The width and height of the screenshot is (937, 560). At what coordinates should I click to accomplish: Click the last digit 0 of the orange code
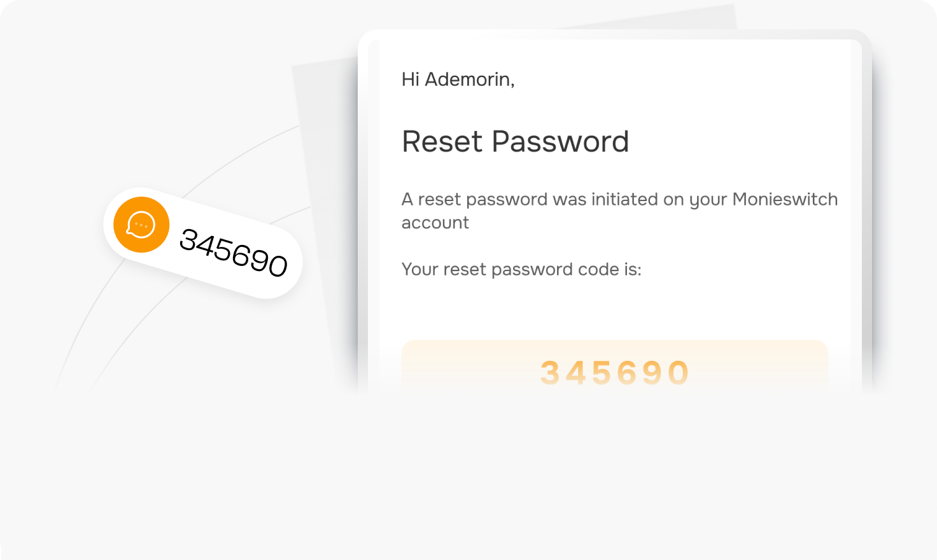pyautogui.click(x=679, y=373)
